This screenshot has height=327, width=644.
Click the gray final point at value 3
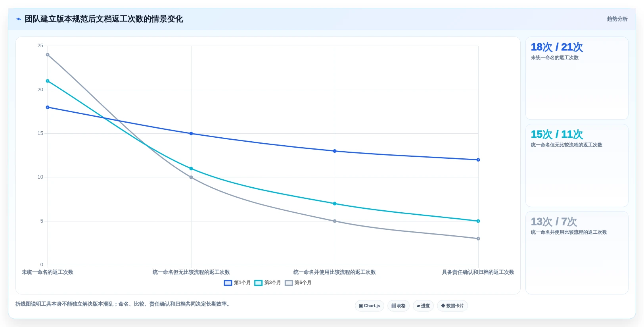[478, 239]
